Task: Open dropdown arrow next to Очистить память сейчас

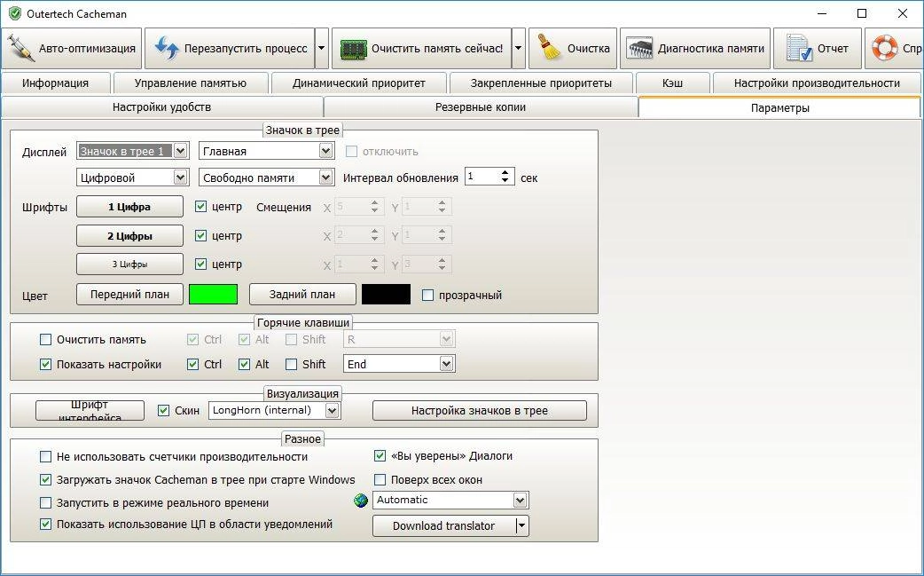Action: (x=518, y=48)
